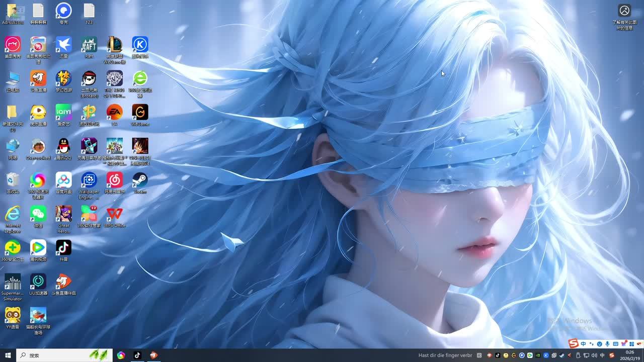Select the Wallpaper Engine desktop icon
The image size is (644, 362).
pyautogui.click(x=89, y=180)
